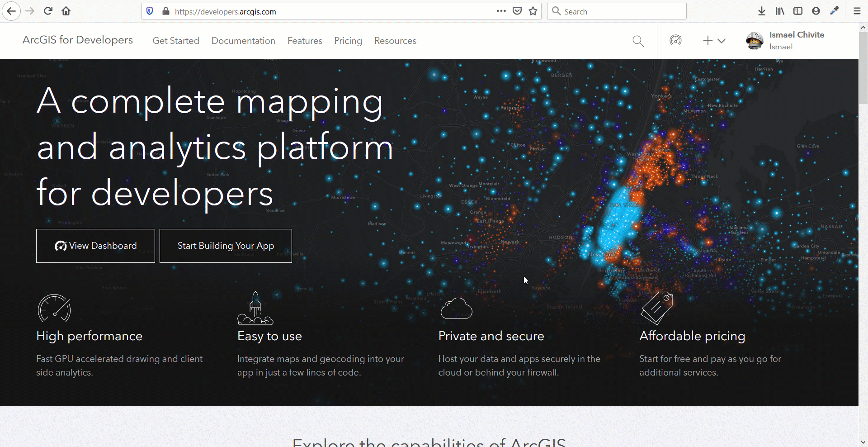The width and height of the screenshot is (868, 447).
Task: Open page actions three-dot menu
Action: (501, 11)
